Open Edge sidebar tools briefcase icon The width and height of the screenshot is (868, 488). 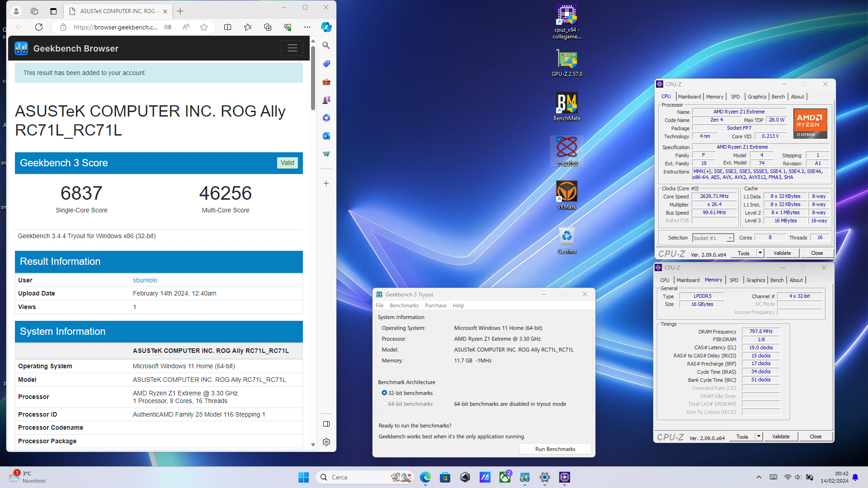(x=326, y=82)
